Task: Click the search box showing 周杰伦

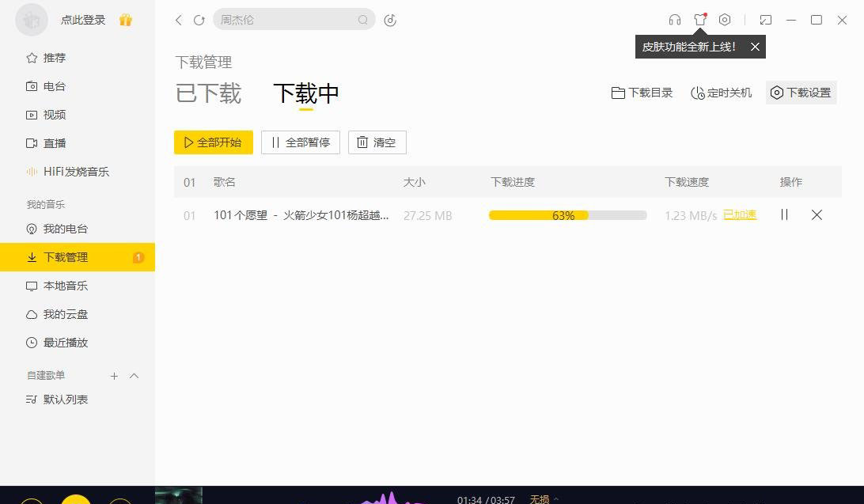Action: (285, 20)
